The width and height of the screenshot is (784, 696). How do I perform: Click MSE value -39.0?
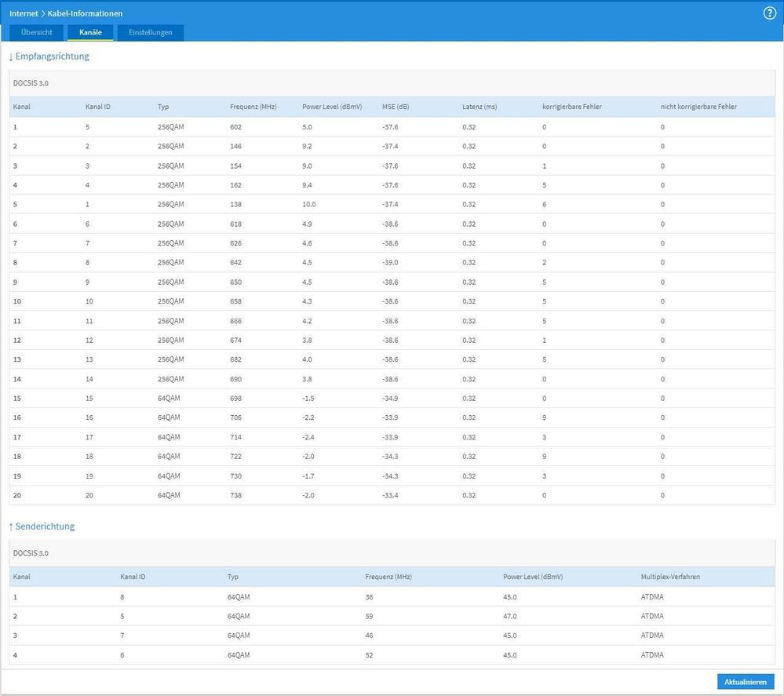[x=390, y=263]
